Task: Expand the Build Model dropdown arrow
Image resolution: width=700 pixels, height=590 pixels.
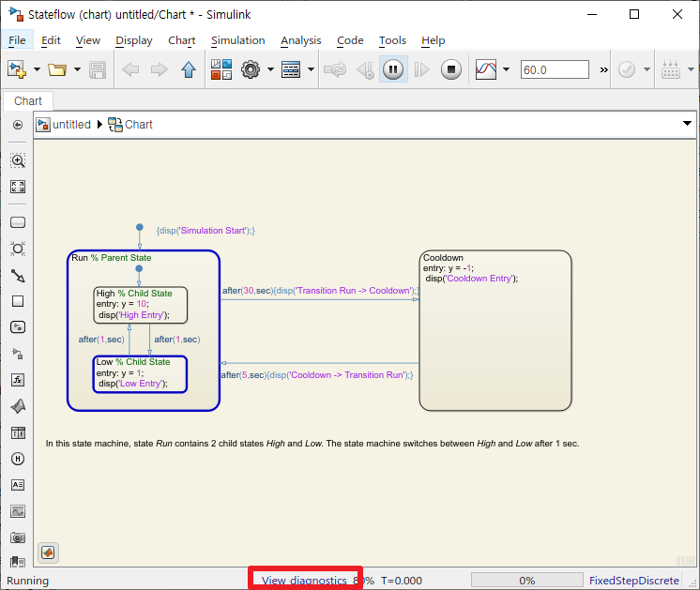Action: (691, 69)
